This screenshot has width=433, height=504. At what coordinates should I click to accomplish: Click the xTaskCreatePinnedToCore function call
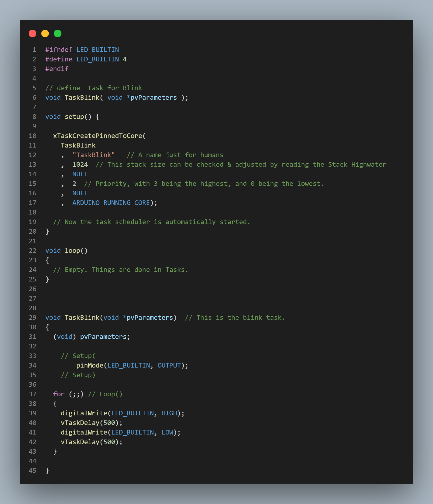(98, 136)
